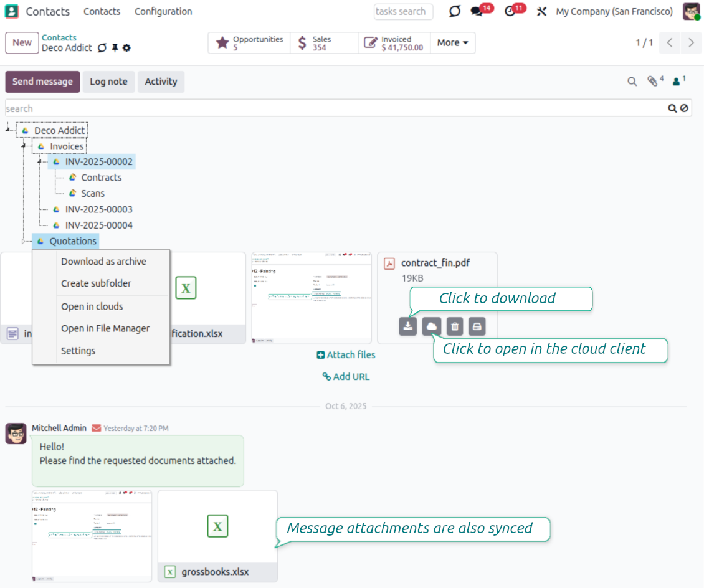Delete contract_fin.pdf with the trash icon
The width and height of the screenshot is (704, 588).
(455, 326)
